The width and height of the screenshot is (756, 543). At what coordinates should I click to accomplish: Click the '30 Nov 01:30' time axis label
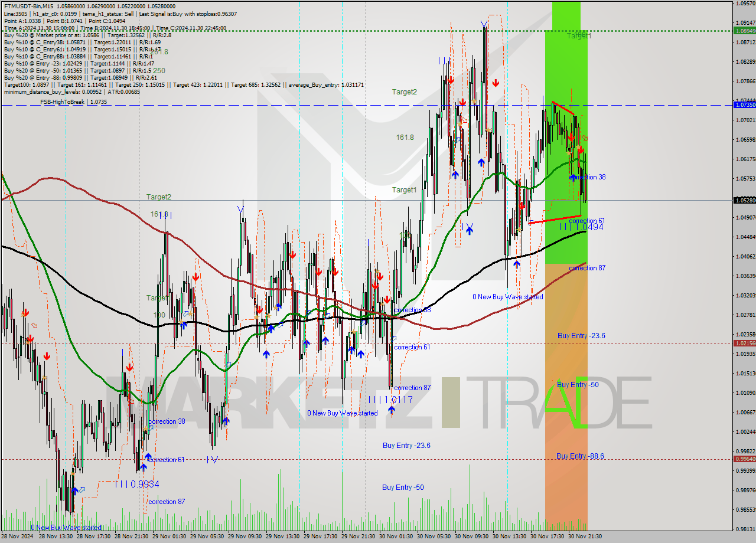click(x=396, y=537)
